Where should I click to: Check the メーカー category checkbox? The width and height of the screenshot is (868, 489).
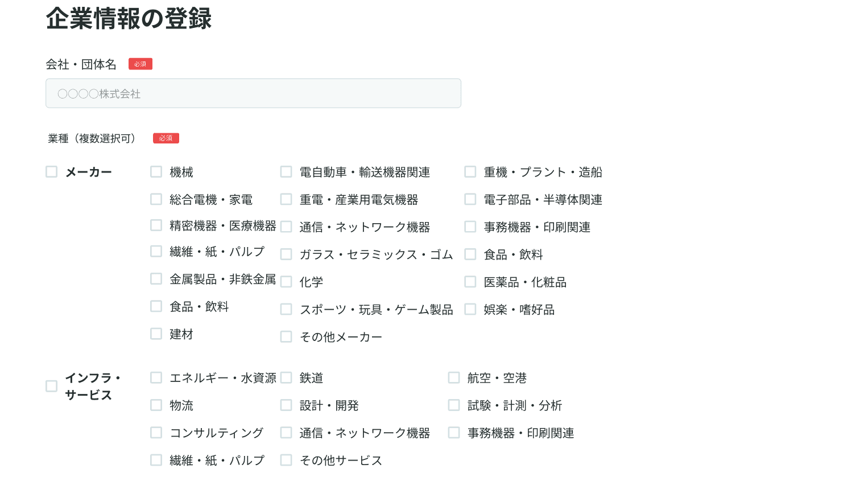point(51,171)
